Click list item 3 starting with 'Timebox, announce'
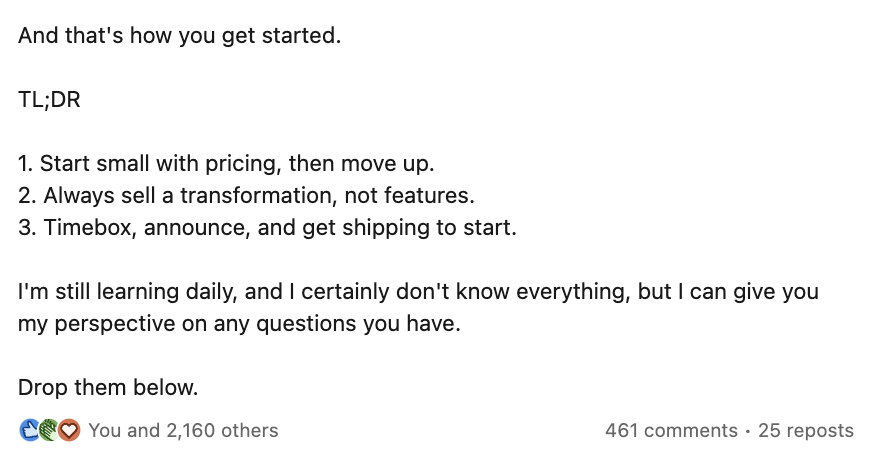The height and width of the screenshot is (452, 874). [267, 226]
